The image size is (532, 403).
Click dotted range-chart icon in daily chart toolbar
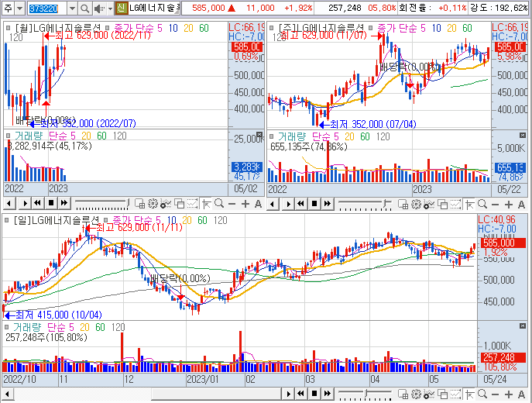tap(455, 394)
